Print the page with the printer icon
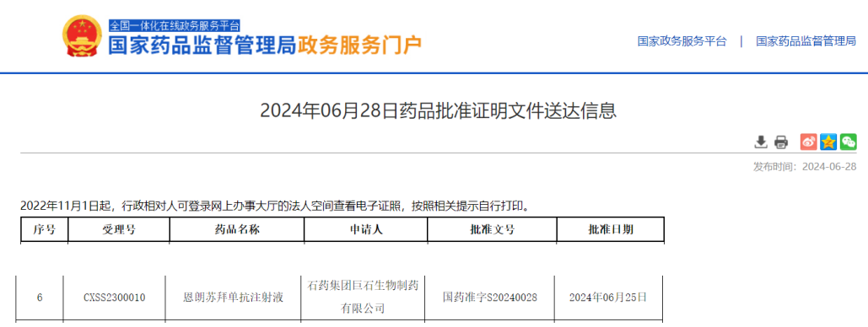Viewport: 868px width, 327px height. point(780,142)
